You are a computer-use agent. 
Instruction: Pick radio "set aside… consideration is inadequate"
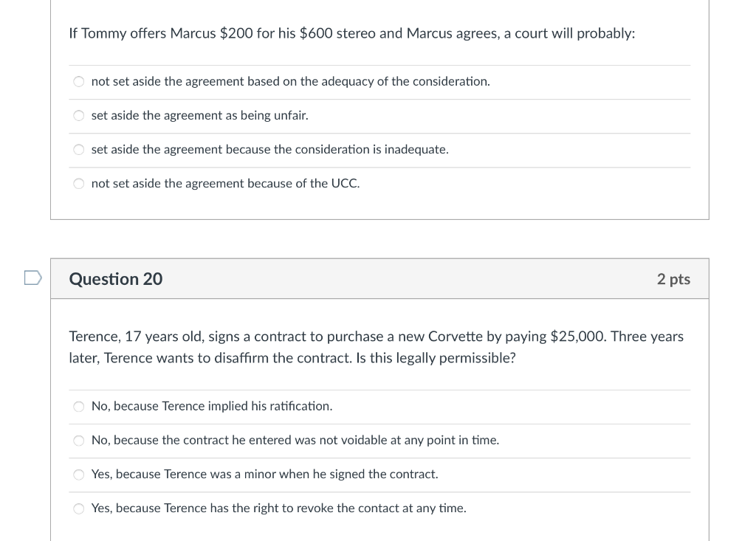click(x=79, y=150)
